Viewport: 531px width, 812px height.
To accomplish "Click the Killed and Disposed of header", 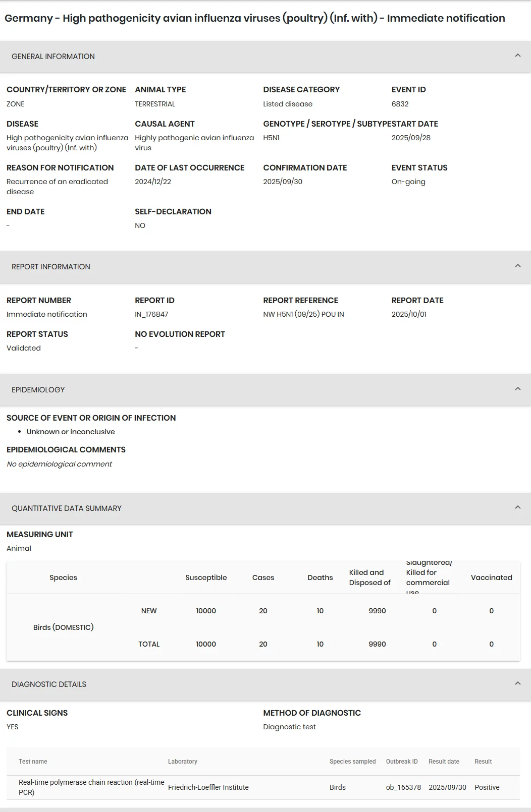I will pyautogui.click(x=370, y=577).
